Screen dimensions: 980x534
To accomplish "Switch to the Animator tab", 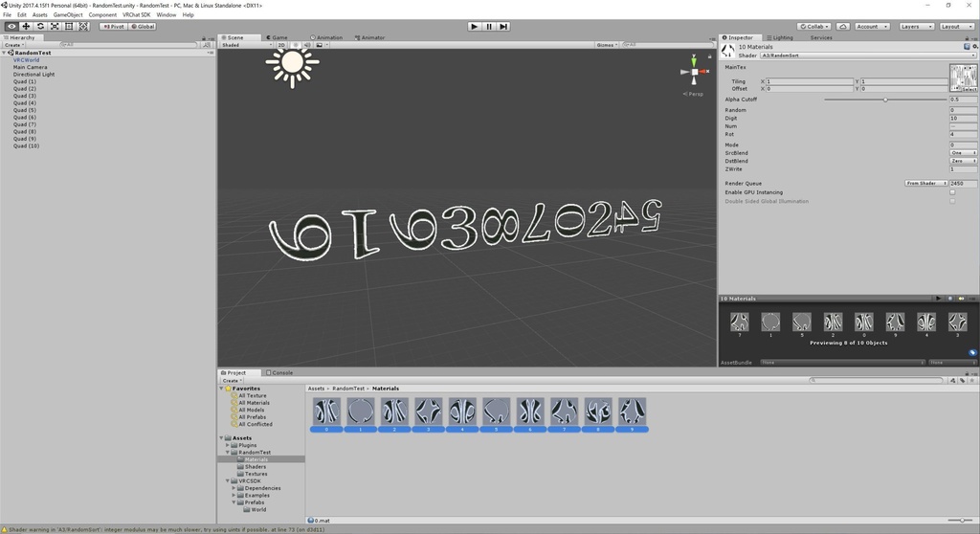I will pos(370,37).
